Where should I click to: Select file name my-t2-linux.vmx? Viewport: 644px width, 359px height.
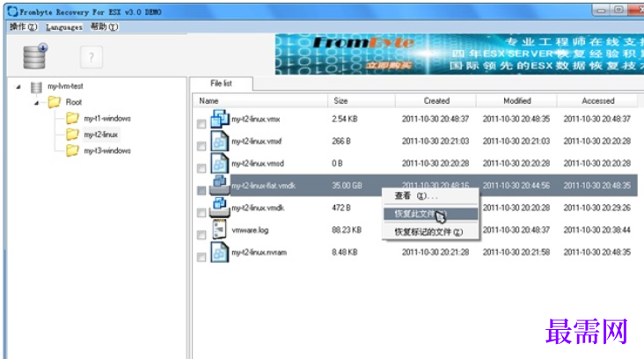[x=255, y=119]
